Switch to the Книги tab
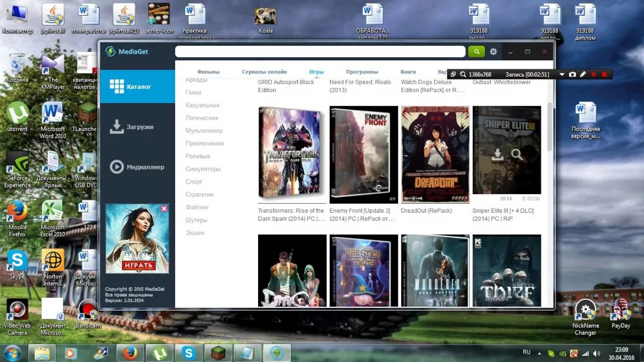The image size is (644, 362). tap(408, 72)
